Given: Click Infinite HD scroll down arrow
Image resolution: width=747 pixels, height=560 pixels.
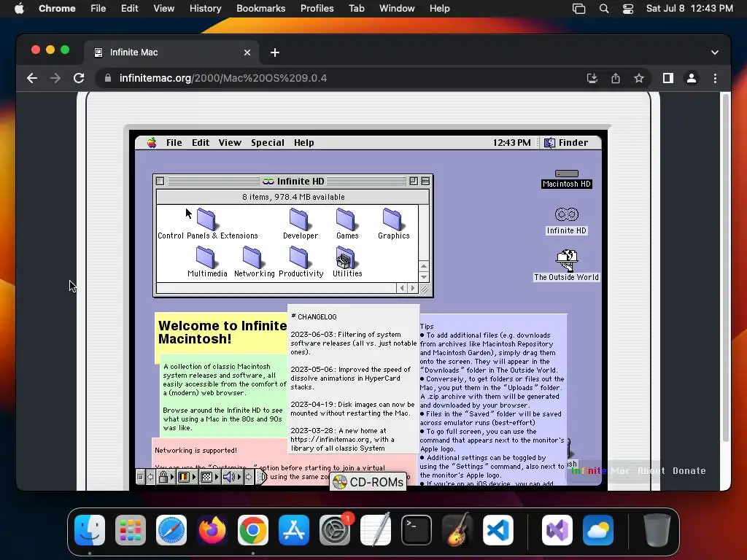Looking at the screenshot, I should click(424, 277).
